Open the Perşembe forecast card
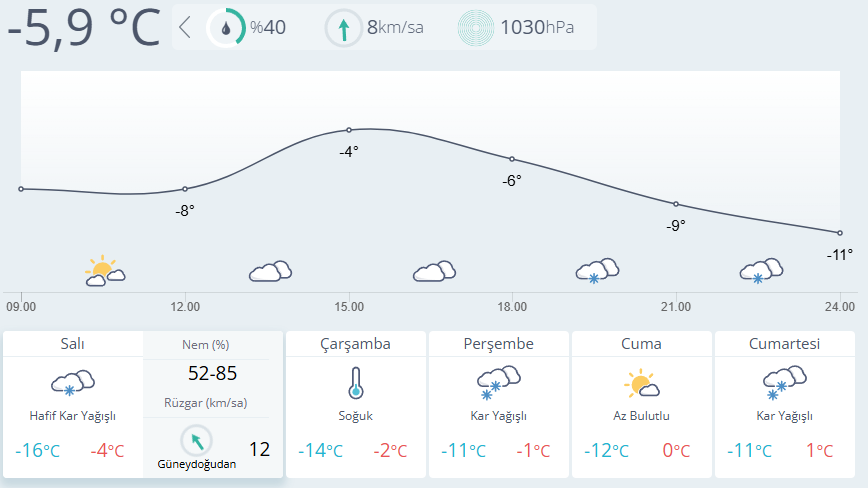Image resolution: width=868 pixels, height=488 pixels. click(498, 404)
